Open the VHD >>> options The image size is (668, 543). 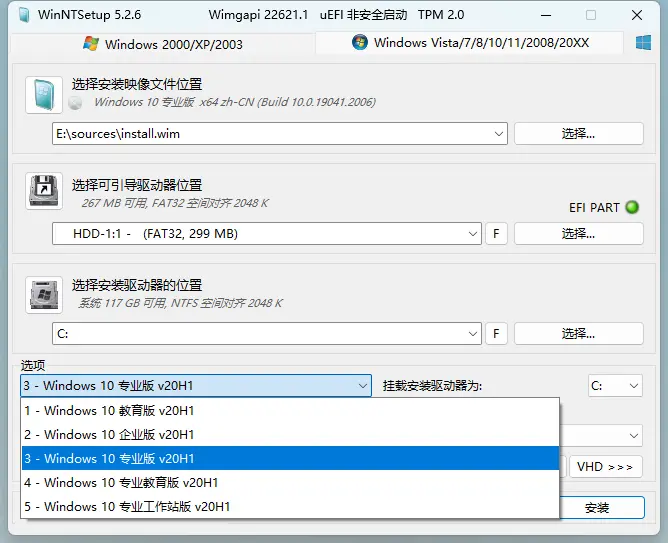605,467
